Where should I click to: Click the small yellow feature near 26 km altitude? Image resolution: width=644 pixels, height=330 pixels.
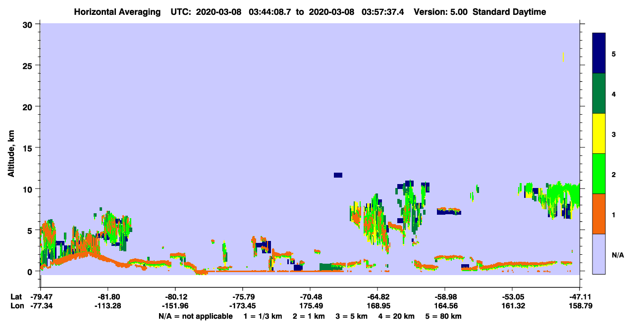(563, 57)
